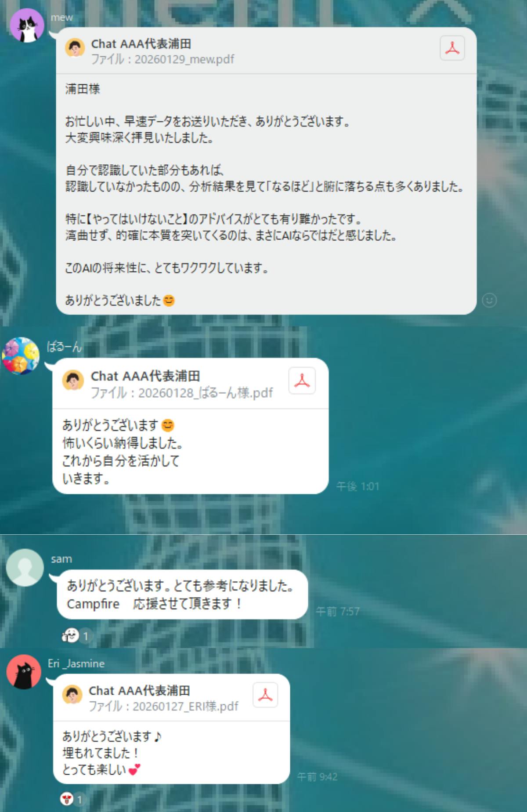Image resolution: width=527 pixels, height=812 pixels.
Task: Open the 20260127_ERI様.pdf file icon
Action: tap(265, 695)
